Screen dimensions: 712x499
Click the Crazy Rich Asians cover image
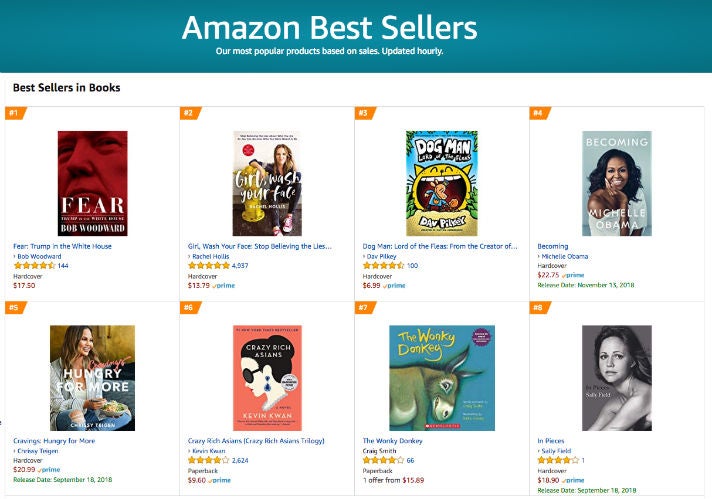[x=267, y=377]
